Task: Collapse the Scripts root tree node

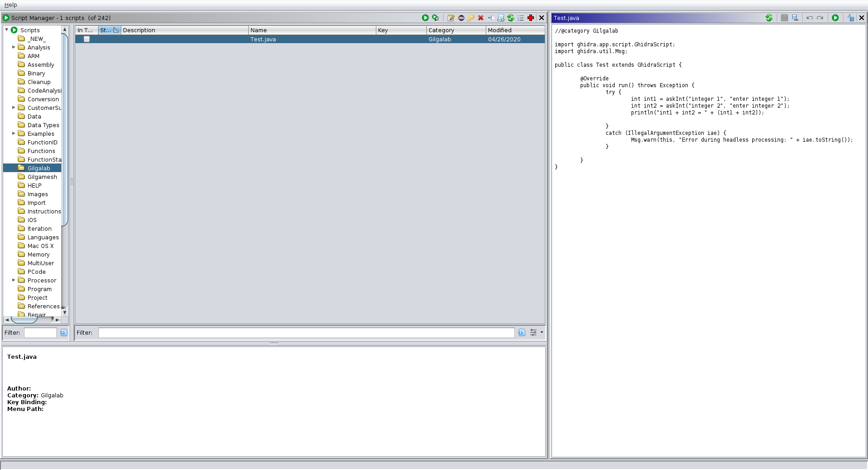Action: pos(7,30)
